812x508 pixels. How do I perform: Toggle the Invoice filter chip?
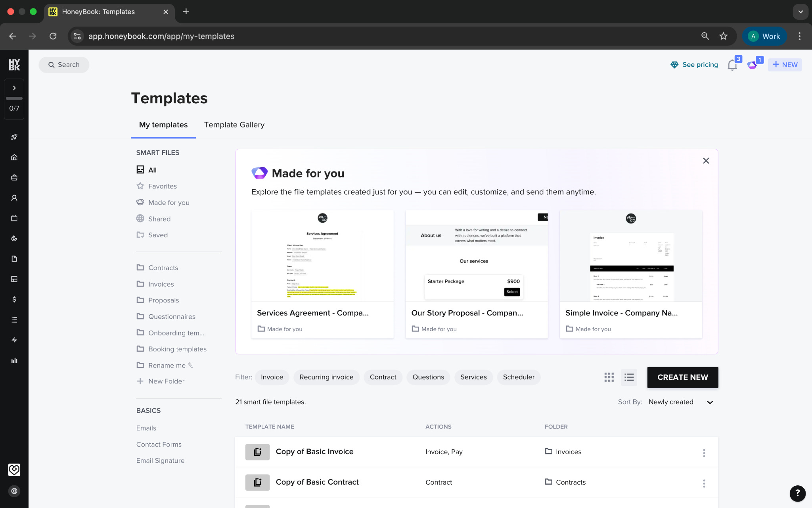click(x=272, y=377)
